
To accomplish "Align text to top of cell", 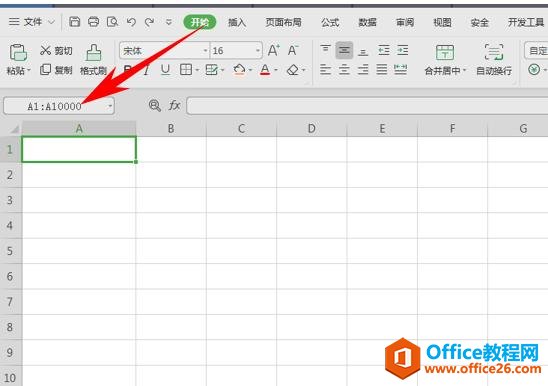I will point(325,49).
